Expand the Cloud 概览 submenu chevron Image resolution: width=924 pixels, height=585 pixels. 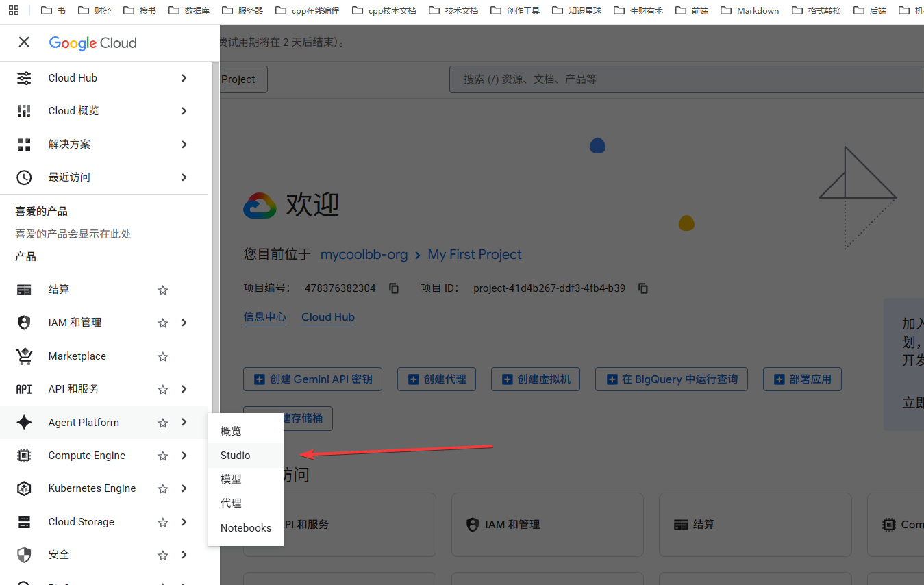tap(184, 111)
